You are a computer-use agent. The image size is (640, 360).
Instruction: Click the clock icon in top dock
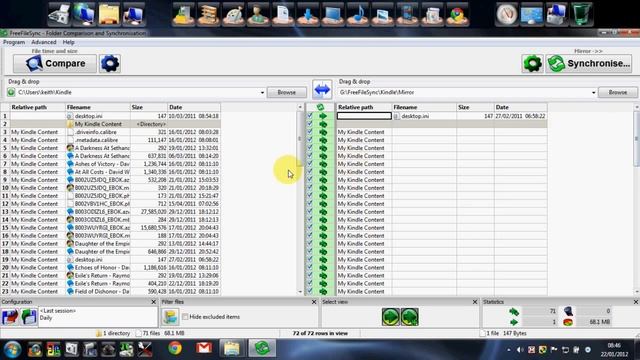pos(507,14)
